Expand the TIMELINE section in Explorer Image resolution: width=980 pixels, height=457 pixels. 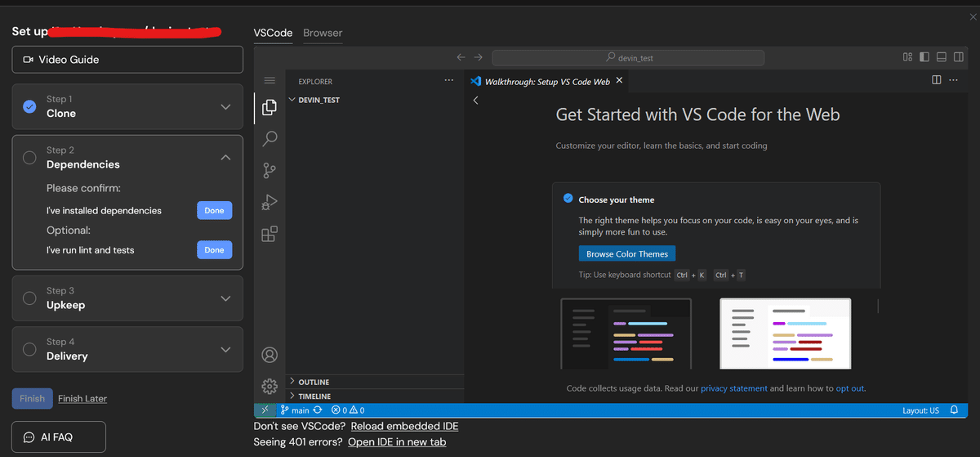314,397
